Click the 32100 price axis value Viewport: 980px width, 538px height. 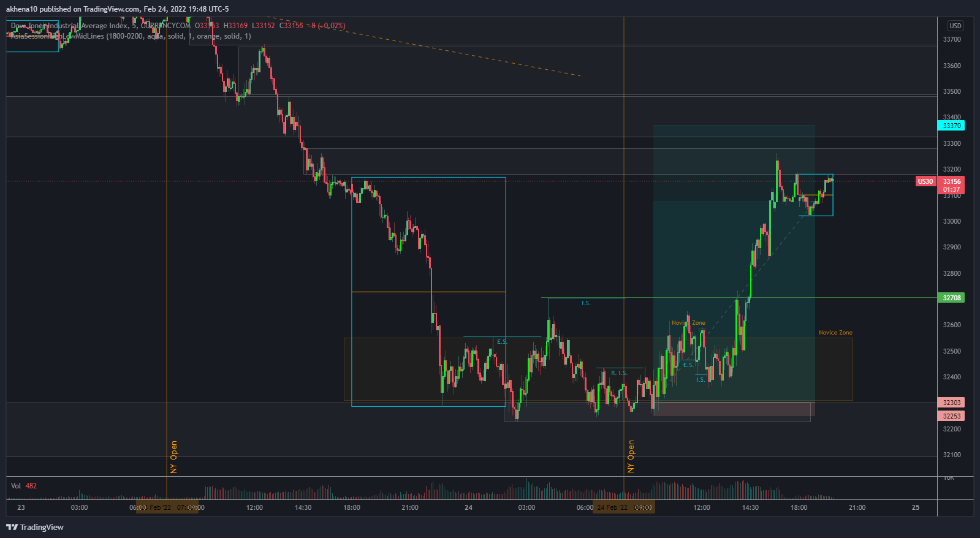coord(952,455)
